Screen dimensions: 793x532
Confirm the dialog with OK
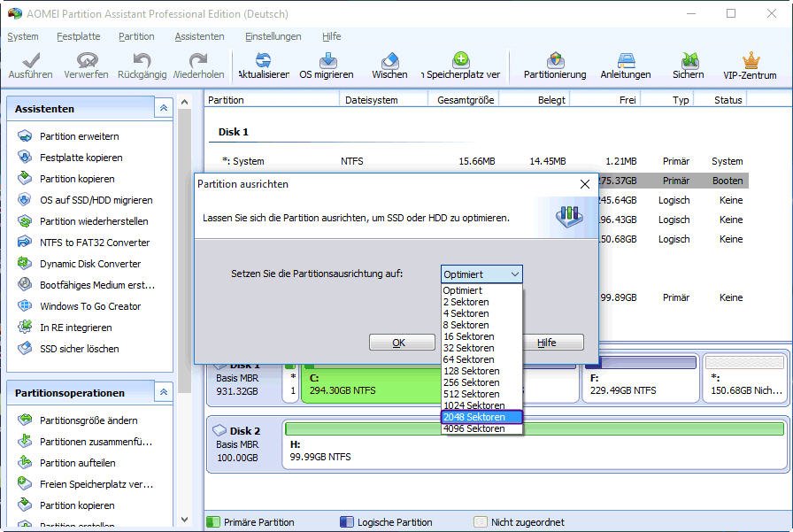tap(402, 343)
